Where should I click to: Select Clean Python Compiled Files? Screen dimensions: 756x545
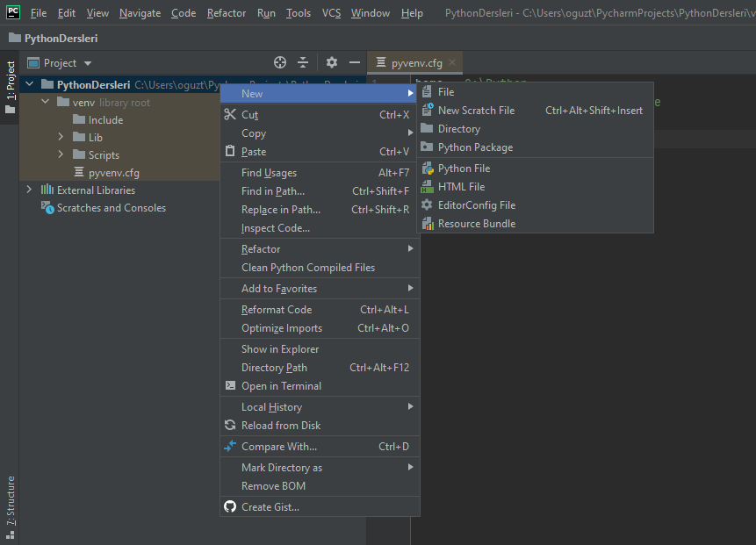[320, 268]
